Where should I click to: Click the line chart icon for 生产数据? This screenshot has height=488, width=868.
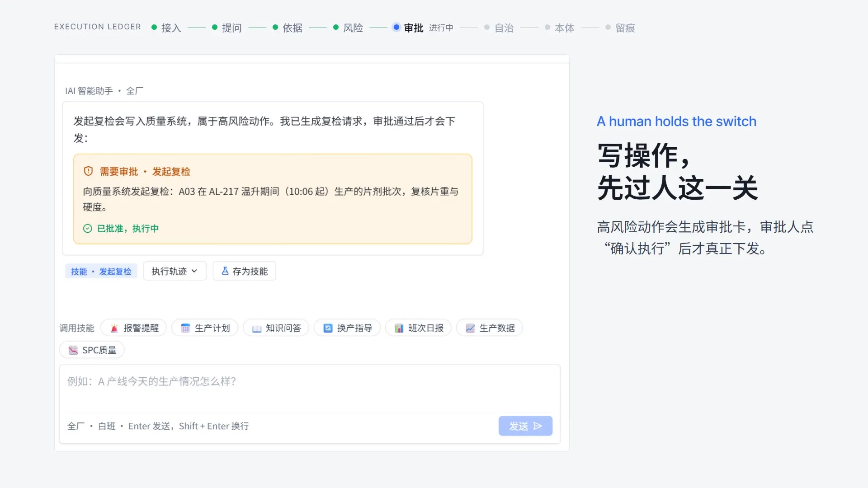pos(470,328)
